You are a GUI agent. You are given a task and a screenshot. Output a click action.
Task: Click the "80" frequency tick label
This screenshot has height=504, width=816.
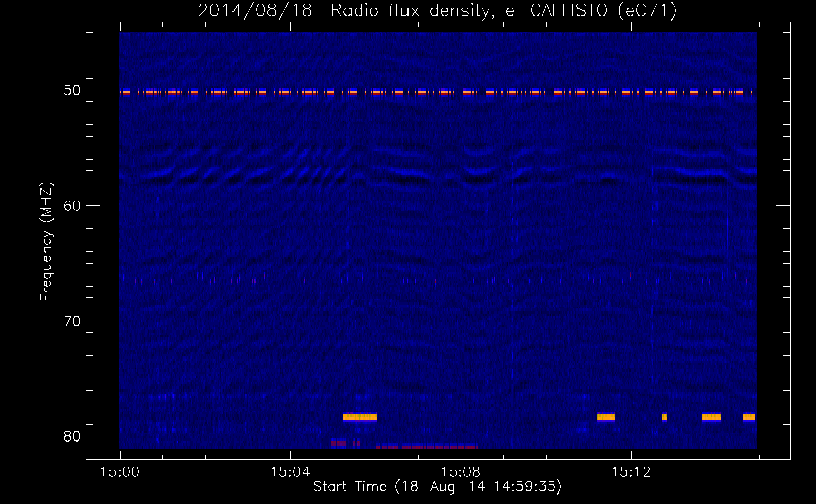click(72, 436)
